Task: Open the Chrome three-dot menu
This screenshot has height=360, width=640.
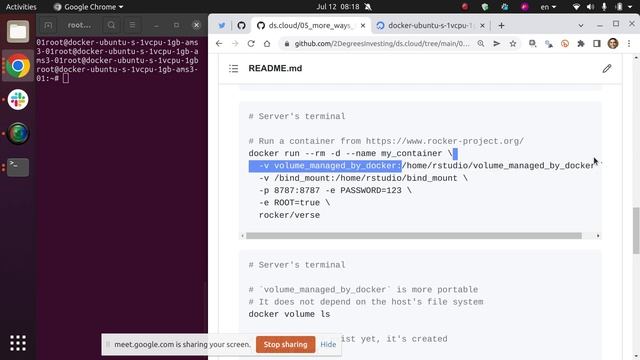Action: tap(629, 44)
